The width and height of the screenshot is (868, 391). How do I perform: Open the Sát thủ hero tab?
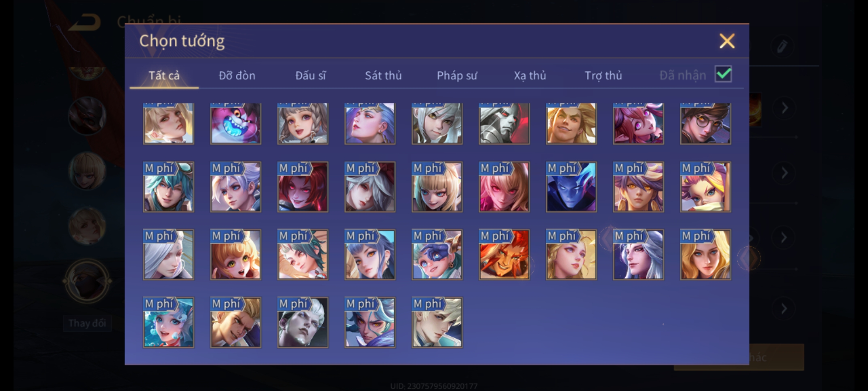[x=383, y=75]
